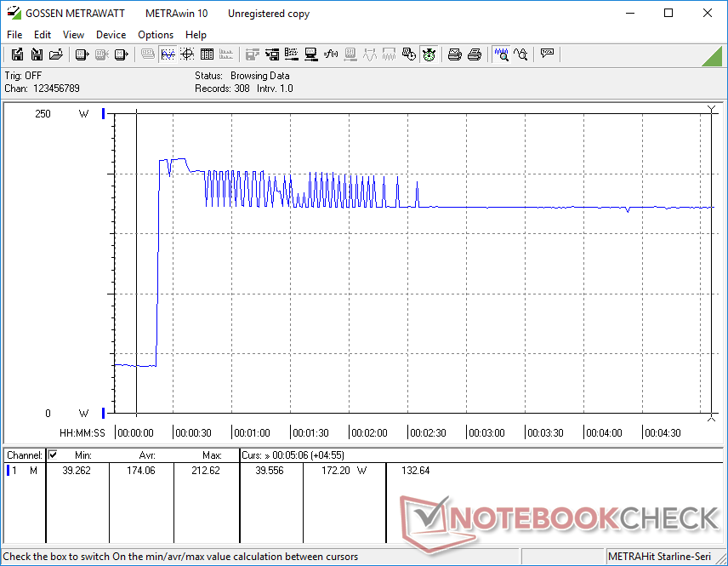The image size is (728, 566).
Task: Click the Records: 308 status text
Action: pos(222,89)
